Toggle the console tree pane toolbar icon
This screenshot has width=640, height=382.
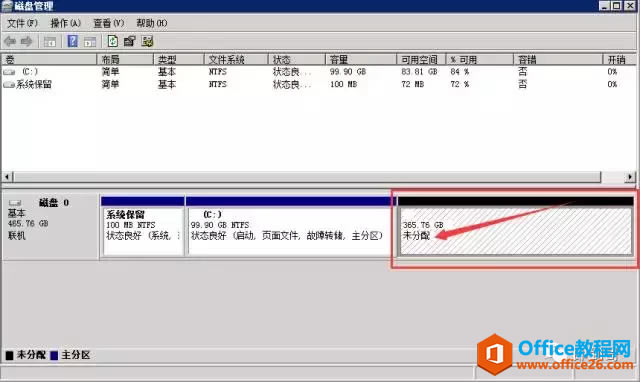tap(50, 41)
